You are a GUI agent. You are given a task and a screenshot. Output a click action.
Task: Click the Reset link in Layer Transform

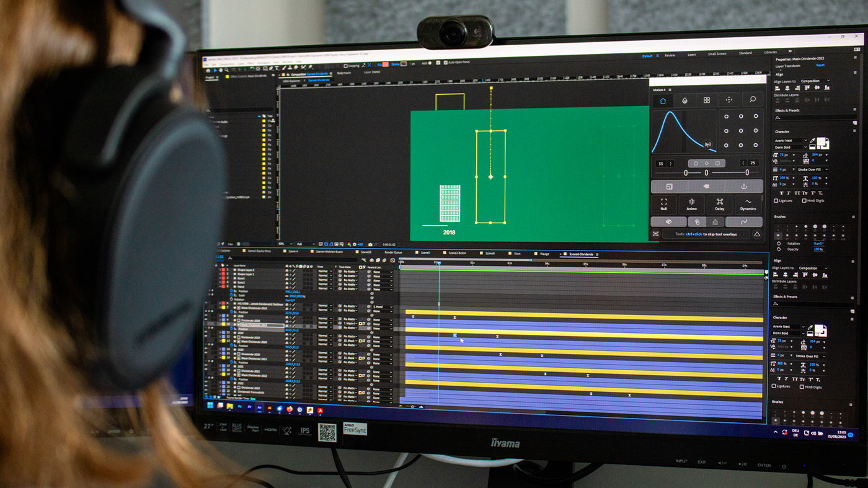(820, 65)
